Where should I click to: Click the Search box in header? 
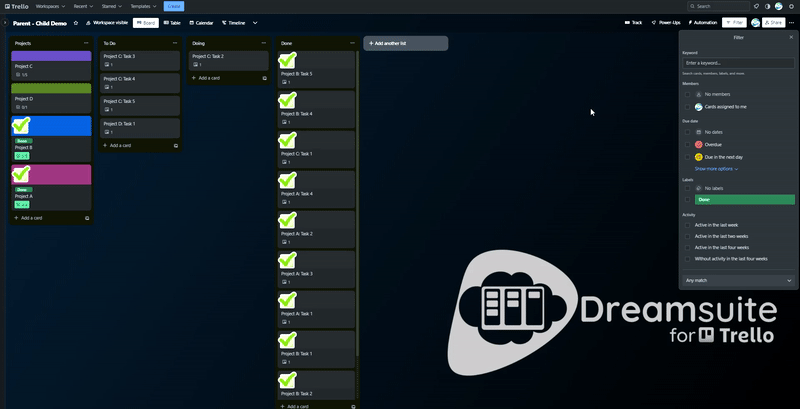coord(718,7)
